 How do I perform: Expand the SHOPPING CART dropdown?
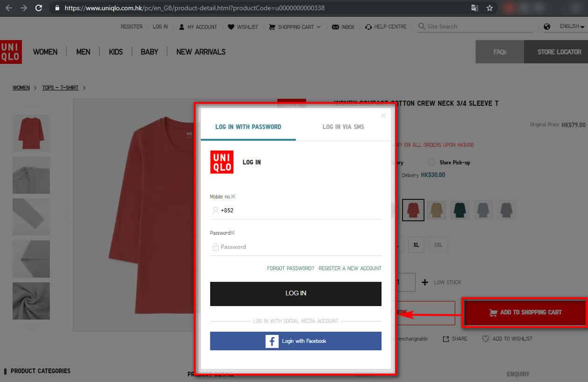pyautogui.click(x=295, y=27)
